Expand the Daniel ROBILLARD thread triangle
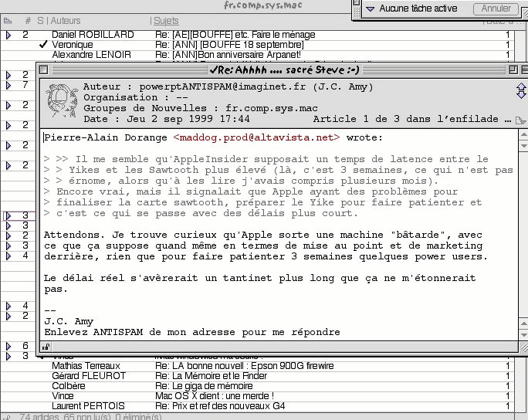Image resolution: width=528 pixels, height=420 pixels. coord(8,35)
